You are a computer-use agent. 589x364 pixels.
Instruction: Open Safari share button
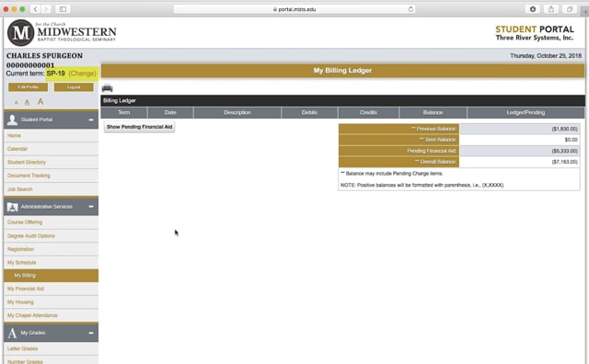click(551, 9)
